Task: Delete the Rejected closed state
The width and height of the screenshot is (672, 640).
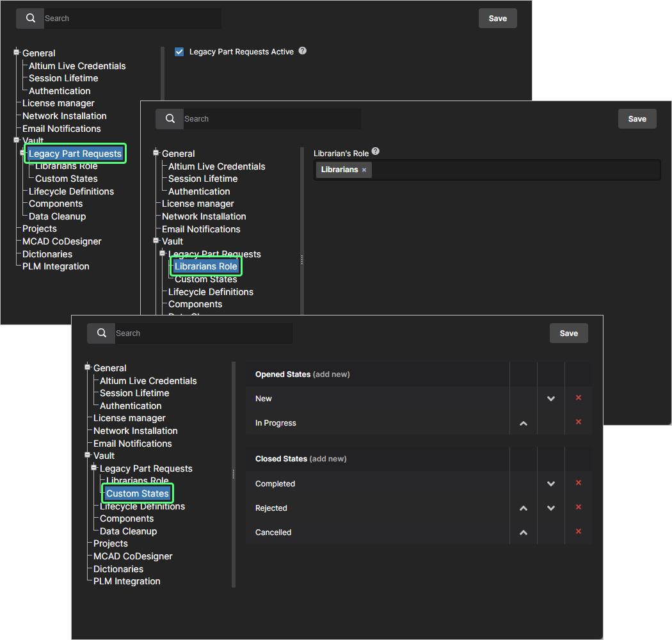Action: (x=578, y=507)
